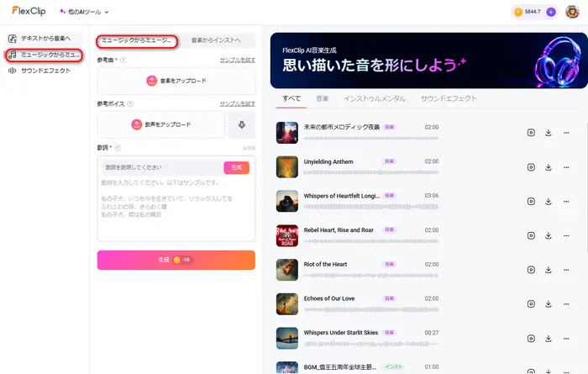Click the track list vertical scrollbar
Viewport: 588px width, 374px height.
(586, 187)
